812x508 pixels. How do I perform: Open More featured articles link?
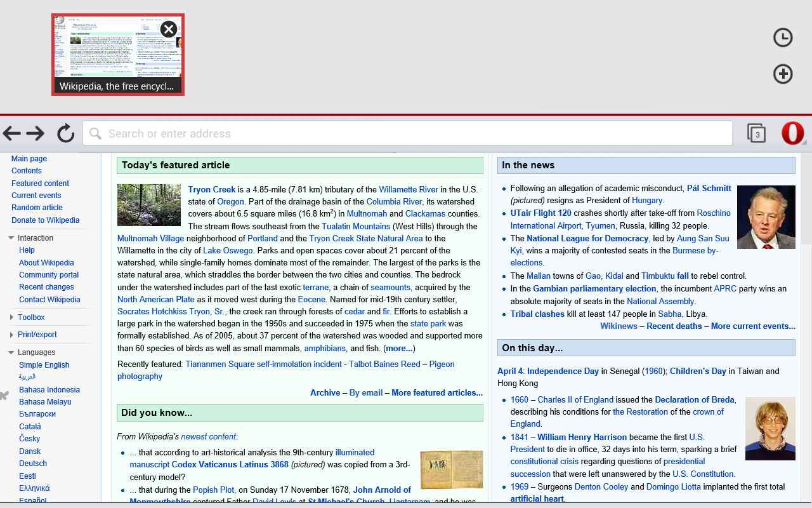point(437,393)
